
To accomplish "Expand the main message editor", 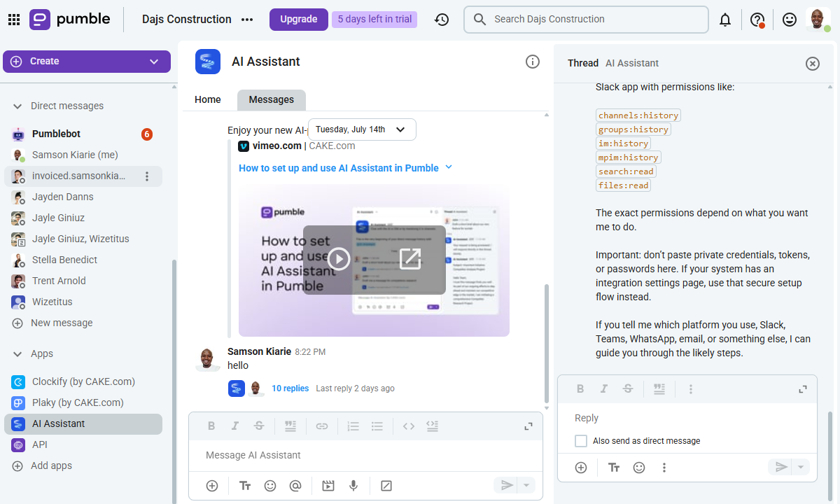I will [x=528, y=426].
